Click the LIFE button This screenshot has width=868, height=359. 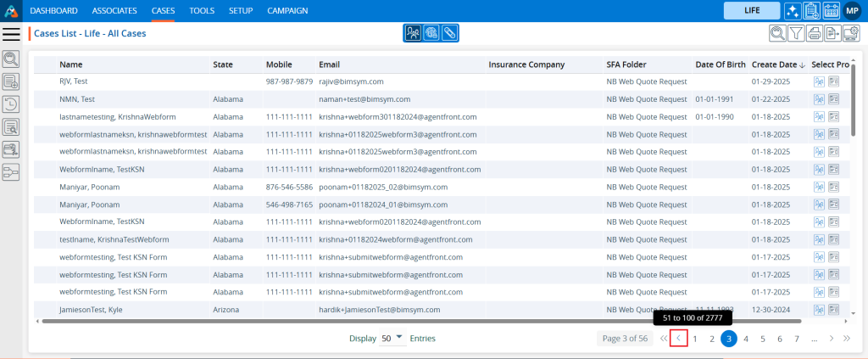pos(750,10)
